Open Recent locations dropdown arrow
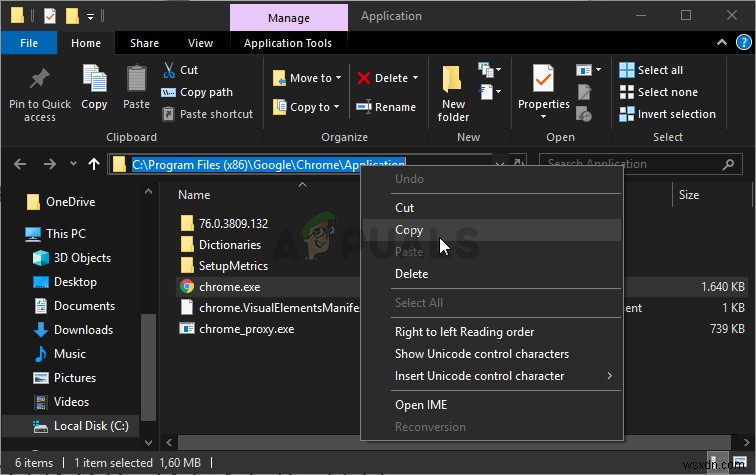This screenshot has height=475, width=756. point(73,164)
